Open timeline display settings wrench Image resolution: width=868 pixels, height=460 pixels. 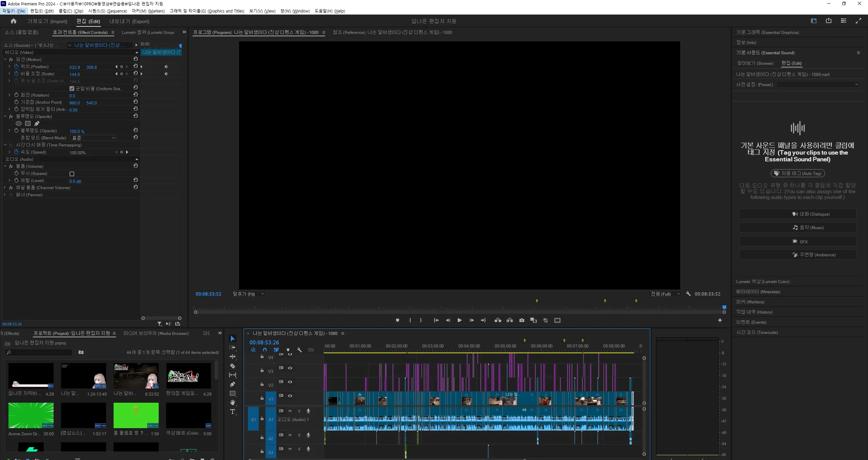(x=299, y=350)
